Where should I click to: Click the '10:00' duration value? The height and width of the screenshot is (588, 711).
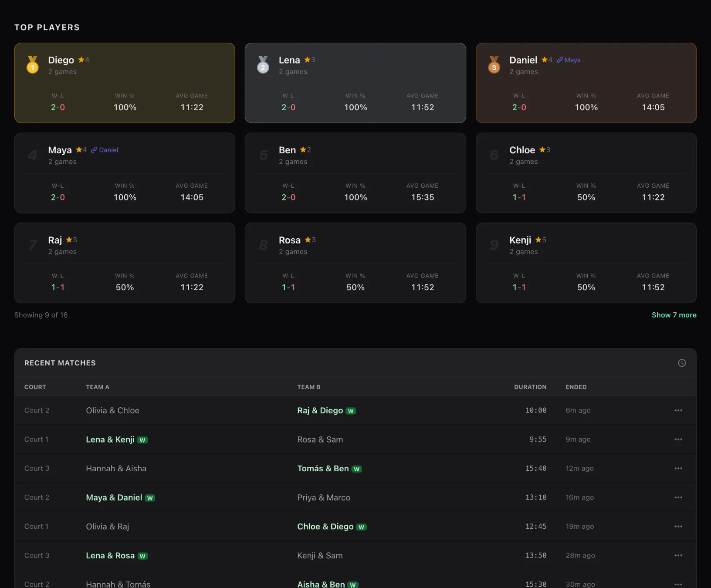point(536,410)
